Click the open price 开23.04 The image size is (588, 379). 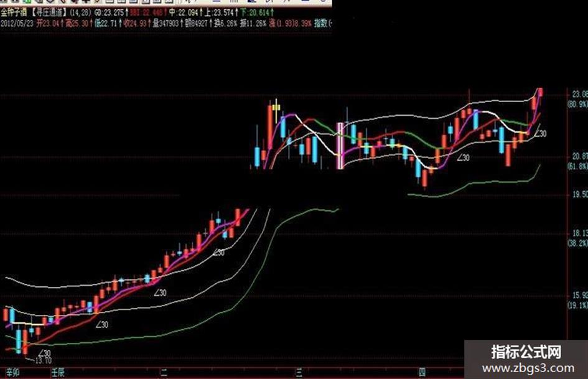pos(48,24)
